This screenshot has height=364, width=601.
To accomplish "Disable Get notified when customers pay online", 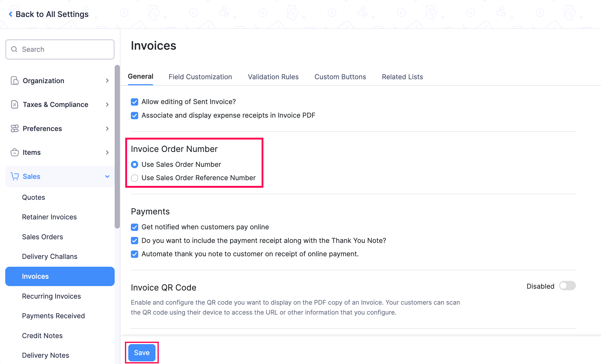I will pos(134,227).
